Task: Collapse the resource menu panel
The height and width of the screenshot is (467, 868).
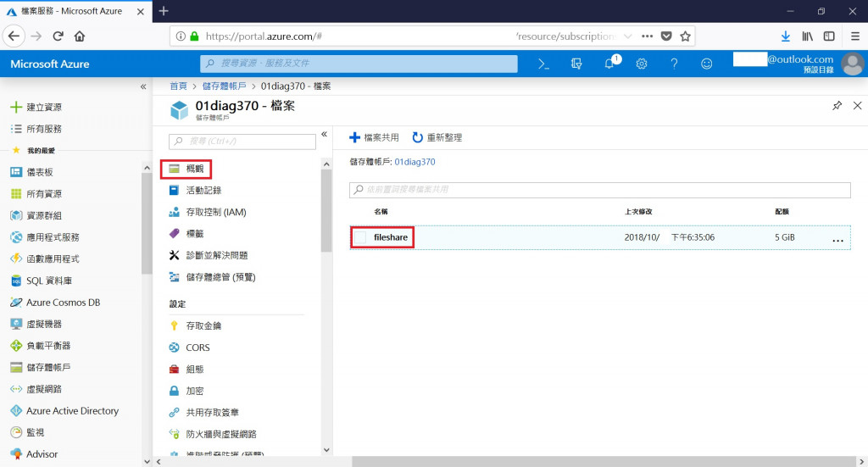Action: [325, 135]
